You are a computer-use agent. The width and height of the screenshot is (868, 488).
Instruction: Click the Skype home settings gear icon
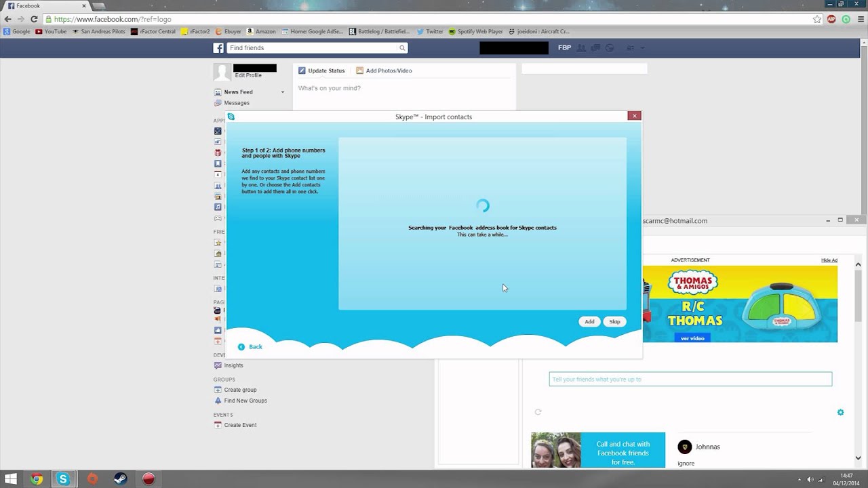click(840, 412)
